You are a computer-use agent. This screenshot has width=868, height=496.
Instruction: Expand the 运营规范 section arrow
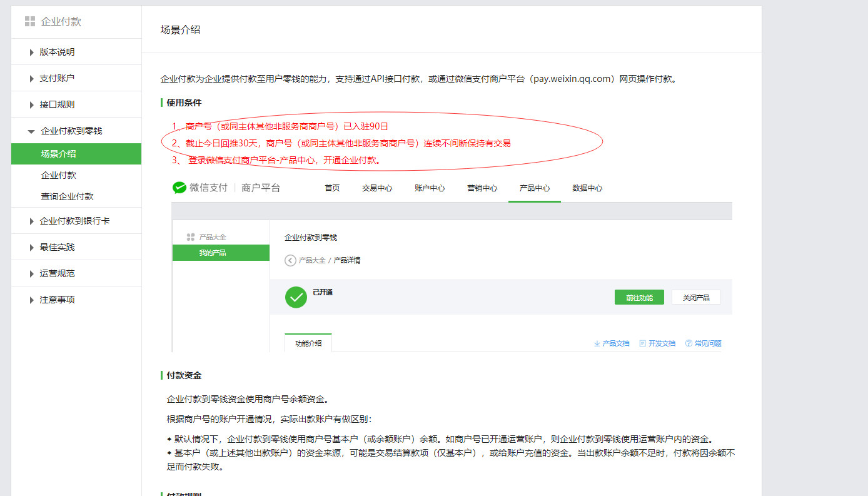tap(31, 273)
